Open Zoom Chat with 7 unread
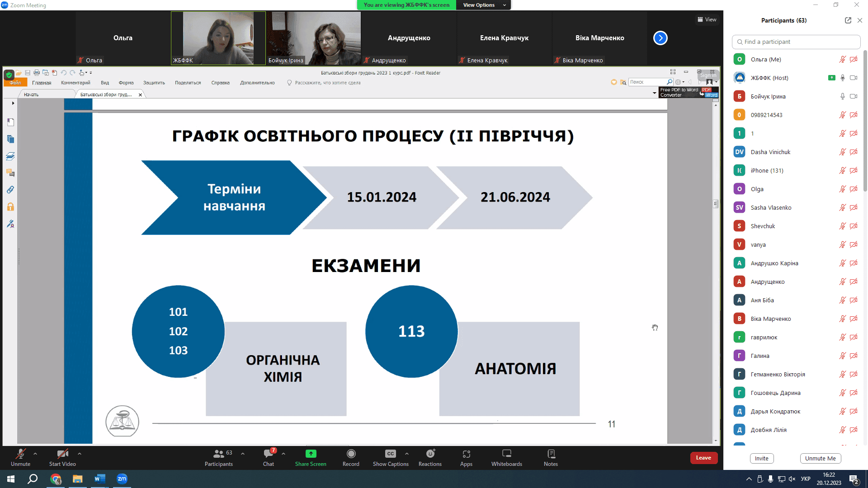This screenshot has height=488, width=868. [x=269, y=458]
